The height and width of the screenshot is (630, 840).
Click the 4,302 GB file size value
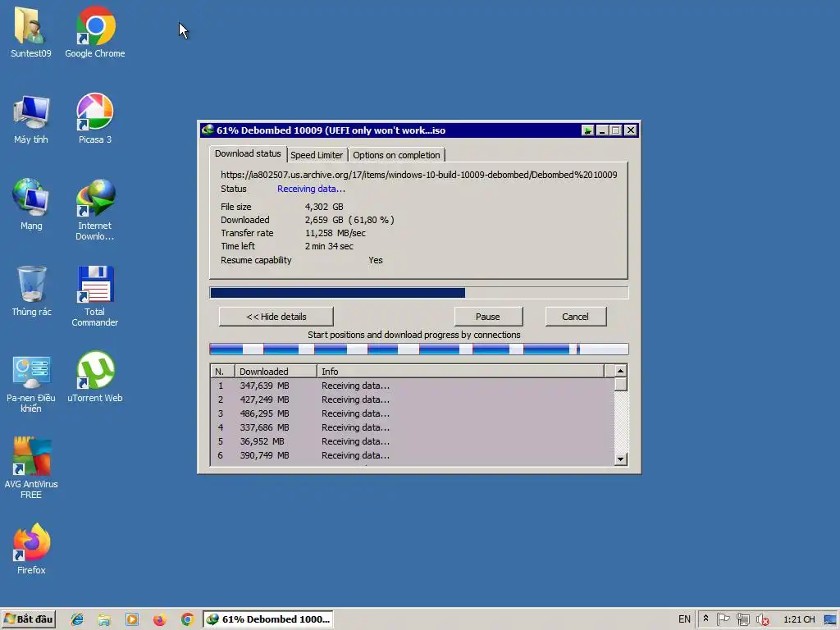coord(324,207)
